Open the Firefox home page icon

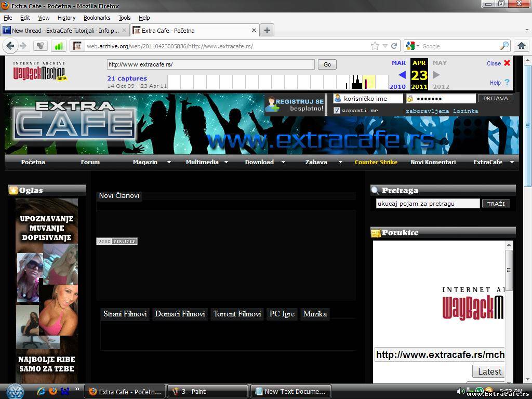522,46
